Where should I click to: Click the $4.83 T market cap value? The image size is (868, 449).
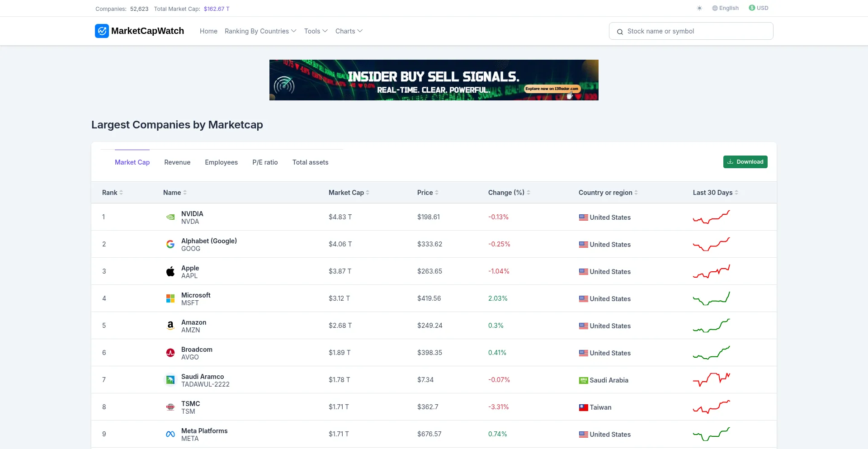(x=340, y=217)
